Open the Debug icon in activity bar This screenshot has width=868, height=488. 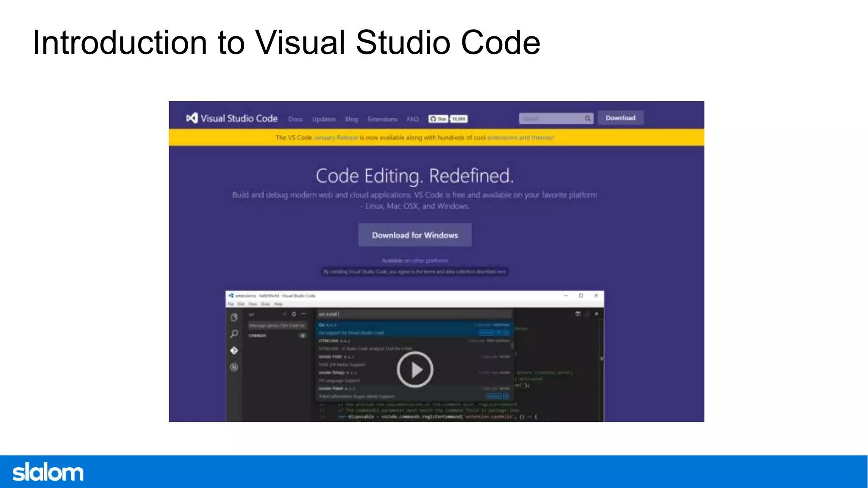(234, 367)
